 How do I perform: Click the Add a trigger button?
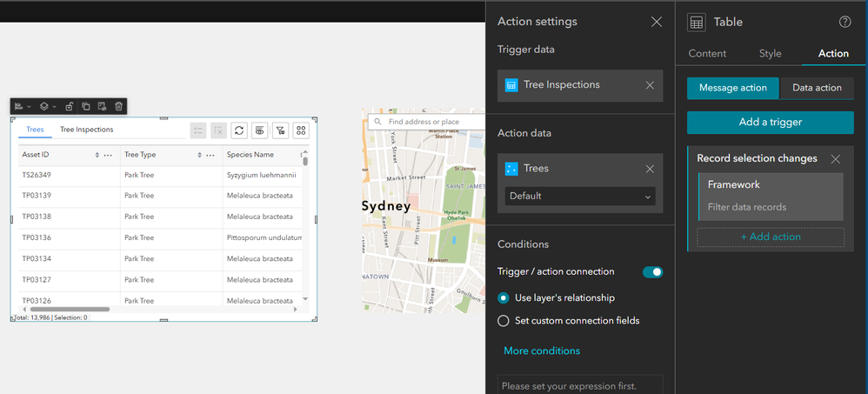[770, 122]
